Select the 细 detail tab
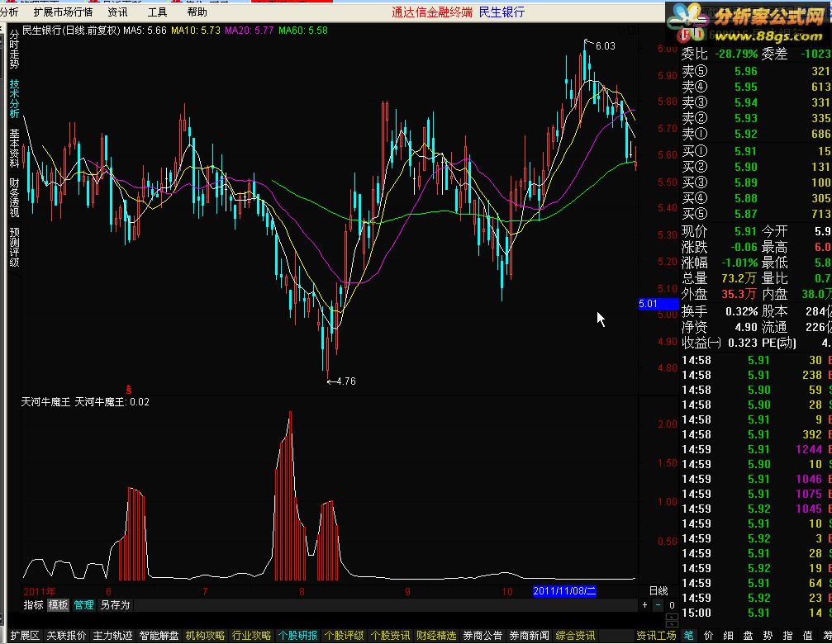This screenshot has width=832, height=644. tap(728, 636)
